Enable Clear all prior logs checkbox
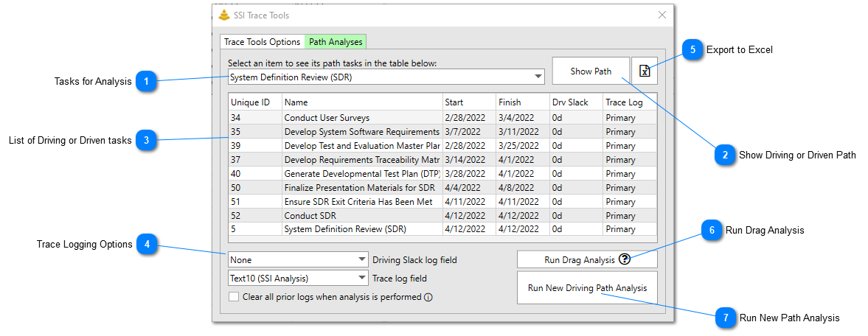868x336 pixels. coord(235,297)
